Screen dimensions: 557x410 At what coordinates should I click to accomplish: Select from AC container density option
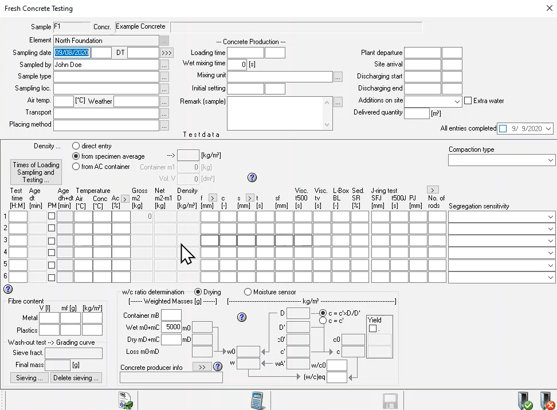[x=76, y=167]
